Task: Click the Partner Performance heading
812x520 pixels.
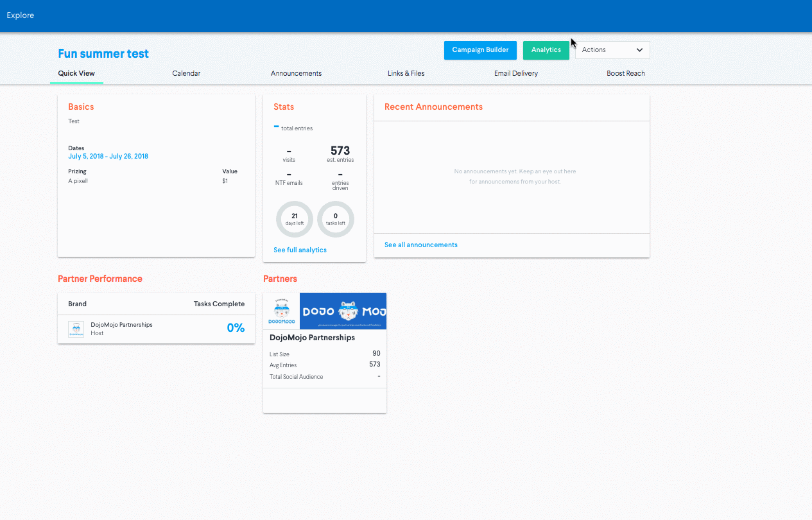Action: 100,279
